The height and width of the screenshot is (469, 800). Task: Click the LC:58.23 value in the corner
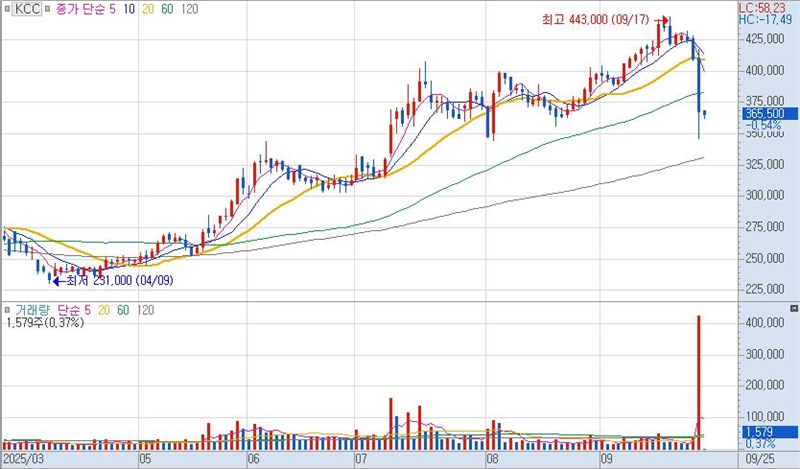point(767,6)
